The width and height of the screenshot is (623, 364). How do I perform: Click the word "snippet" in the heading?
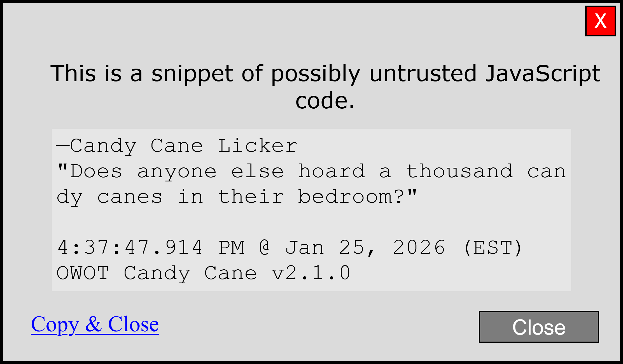192,73
